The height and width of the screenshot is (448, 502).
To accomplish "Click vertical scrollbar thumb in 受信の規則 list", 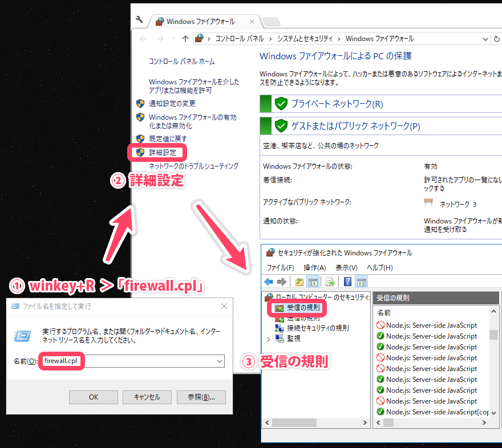I will point(493,335).
